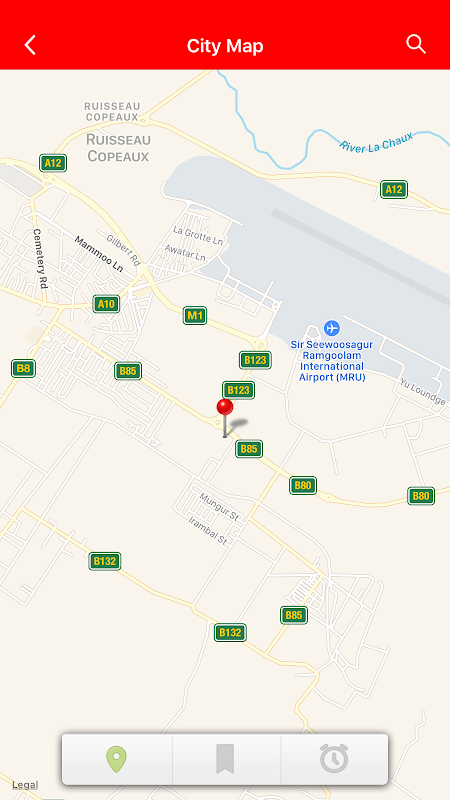Click the Mungur St street label
This screenshot has width=450, height=800.
[219, 506]
